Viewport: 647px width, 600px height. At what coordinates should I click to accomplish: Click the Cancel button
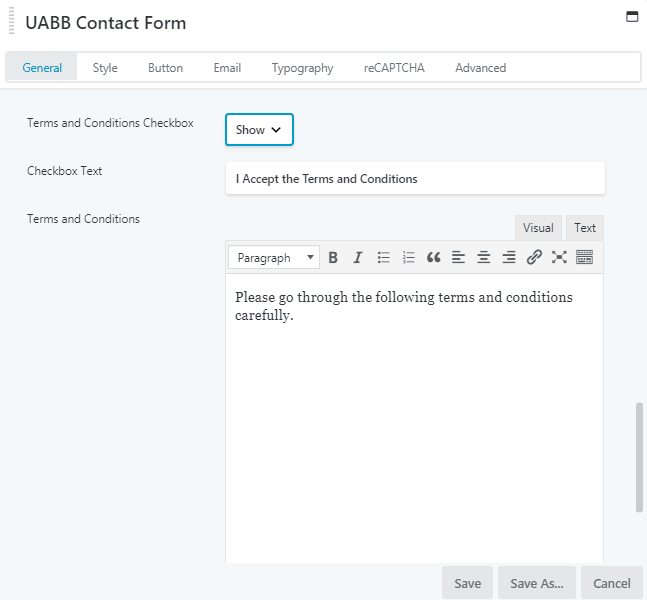point(611,583)
